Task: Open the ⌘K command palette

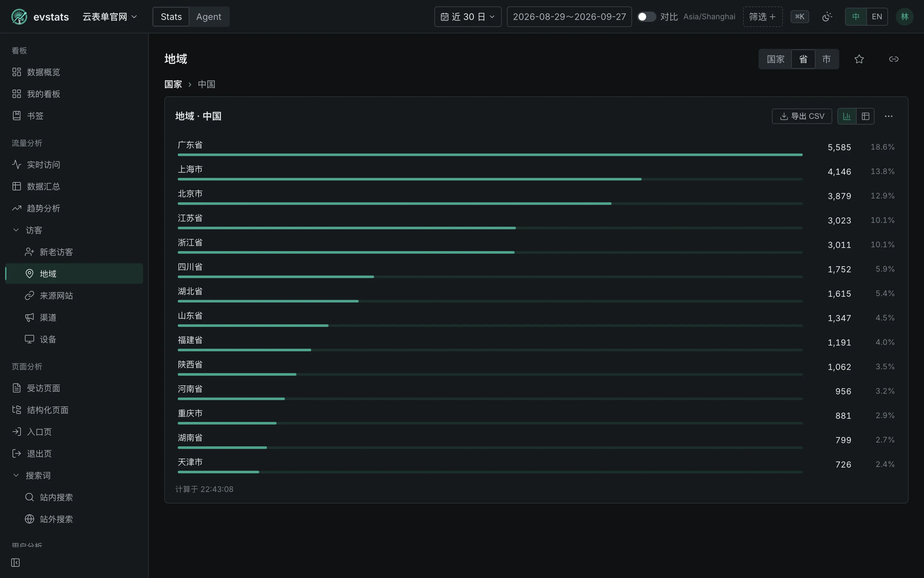Action: [x=800, y=17]
